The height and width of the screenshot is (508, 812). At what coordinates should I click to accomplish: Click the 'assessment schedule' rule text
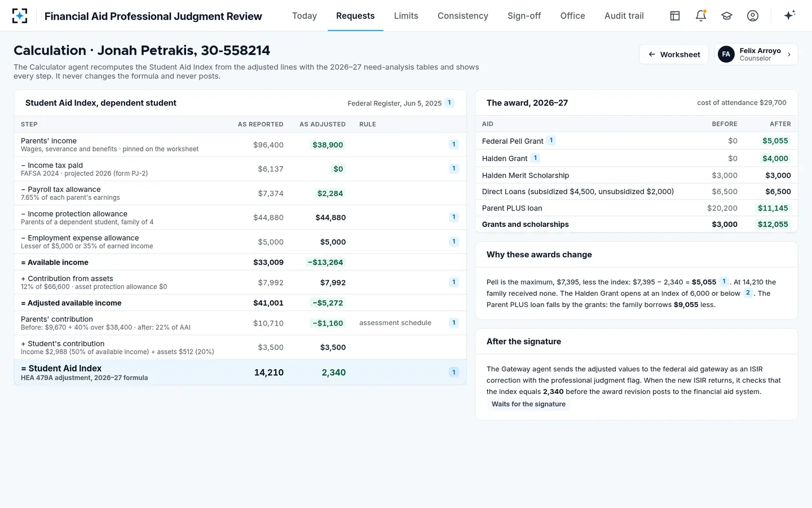[x=395, y=323]
